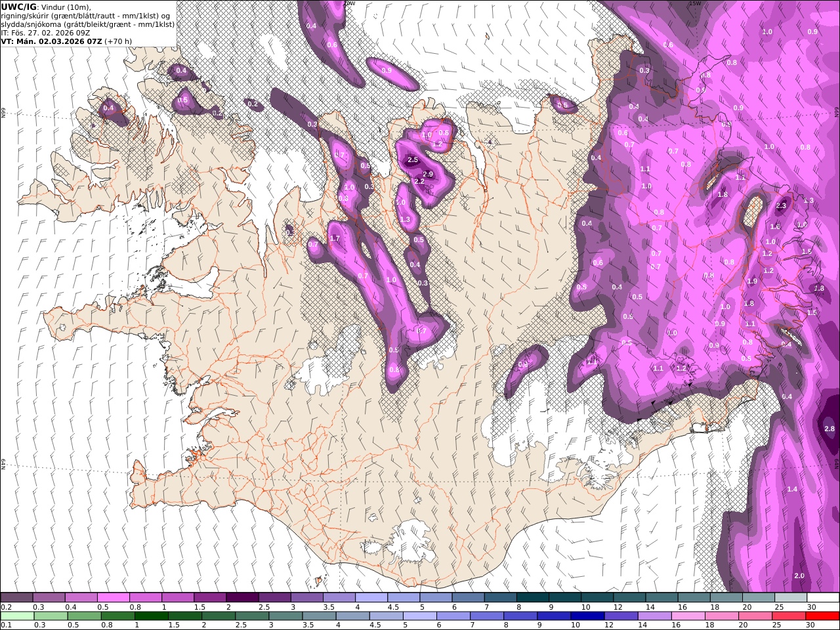
Task: Click the '1.6' value in the east
Action: coord(775,226)
